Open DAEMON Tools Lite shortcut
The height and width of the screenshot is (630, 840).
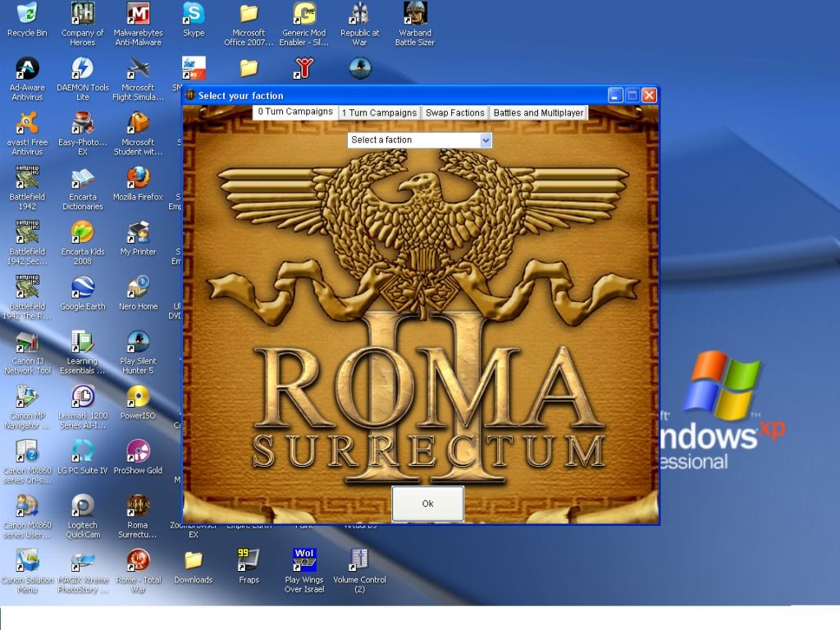click(x=83, y=70)
